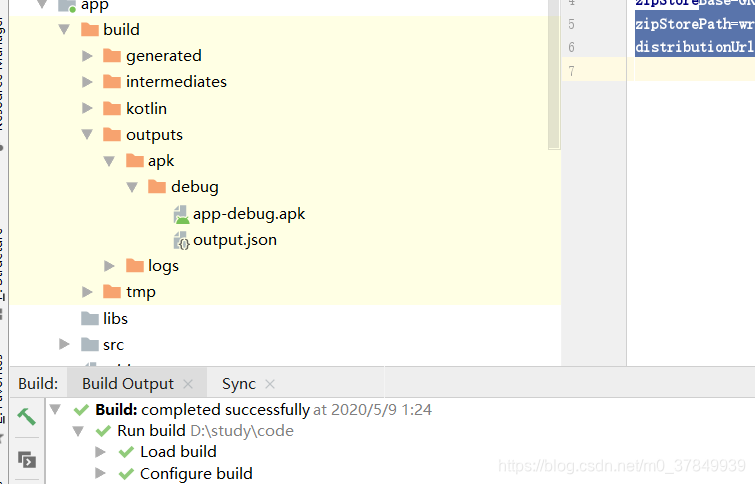Image resolution: width=755 pixels, height=484 pixels.
Task: Click the tmp folder icon
Action: click(x=112, y=291)
